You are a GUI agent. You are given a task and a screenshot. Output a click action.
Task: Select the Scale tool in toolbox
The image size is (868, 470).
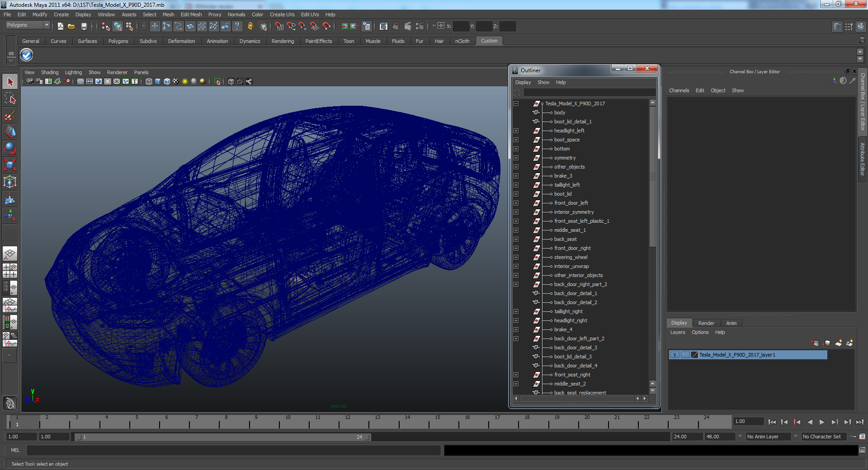(10, 165)
